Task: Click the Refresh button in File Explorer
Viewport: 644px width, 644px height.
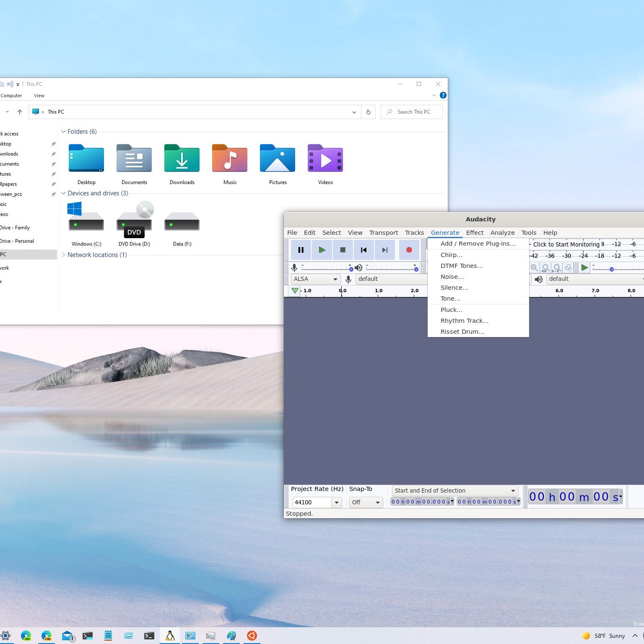Action: click(x=368, y=112)
